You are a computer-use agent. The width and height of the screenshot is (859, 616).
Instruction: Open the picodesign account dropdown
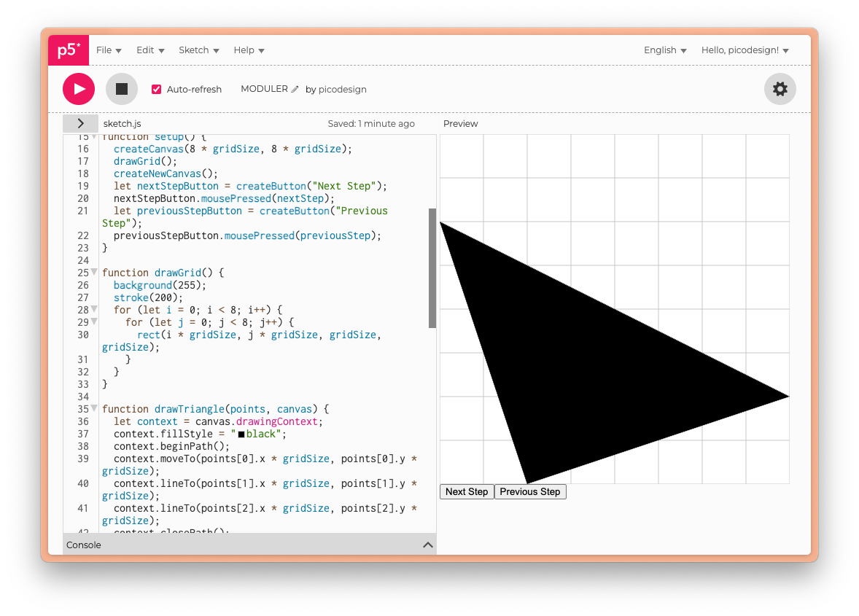click(x=744, y=50)
